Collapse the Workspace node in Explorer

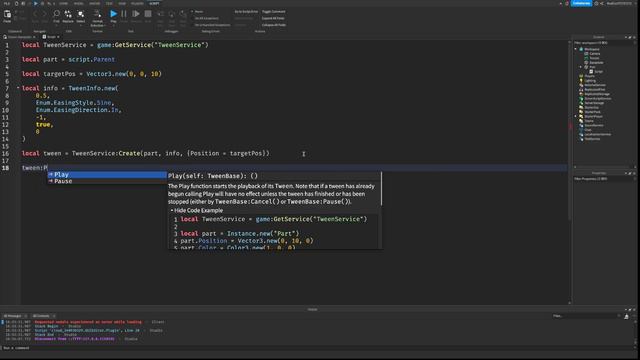click(576, 49)
